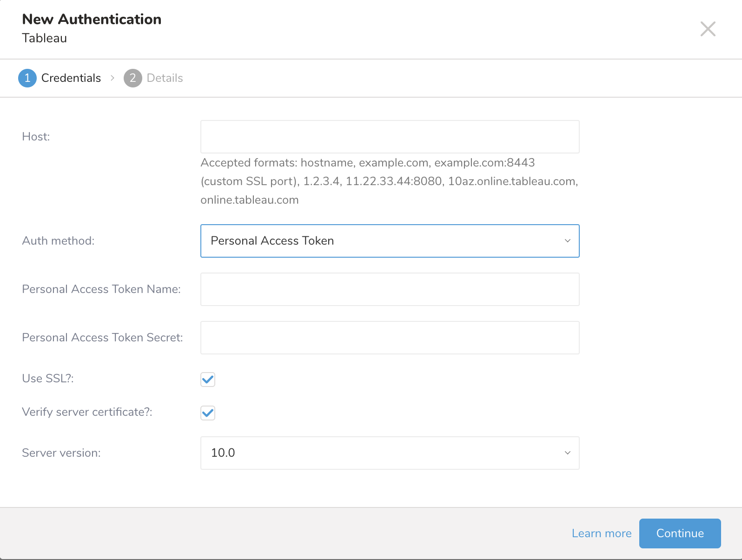Disable Verify server certificate checkbox
Image resolution: width=742 pixels, height=560 pixels.
tap(208, 413)
